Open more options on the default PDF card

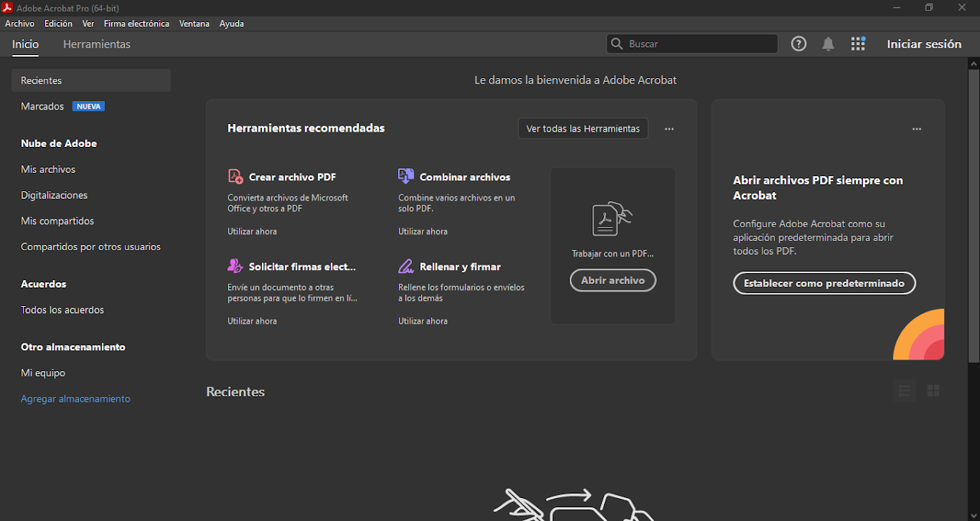coord(917,129)
